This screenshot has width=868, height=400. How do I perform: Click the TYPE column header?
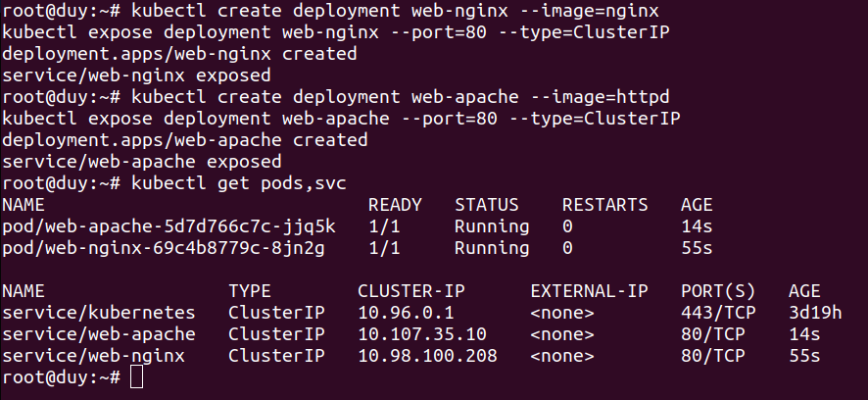point(250,291)
